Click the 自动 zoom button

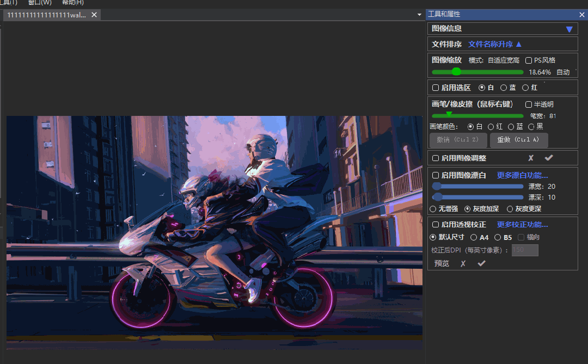click(x=563, y=72)
